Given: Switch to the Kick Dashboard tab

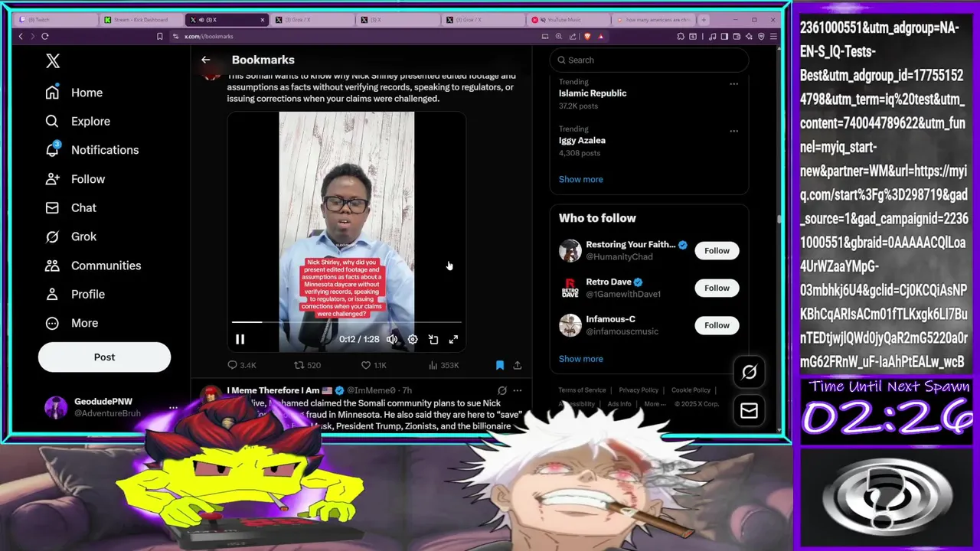Looking at the screenshot, I should 142,20.
